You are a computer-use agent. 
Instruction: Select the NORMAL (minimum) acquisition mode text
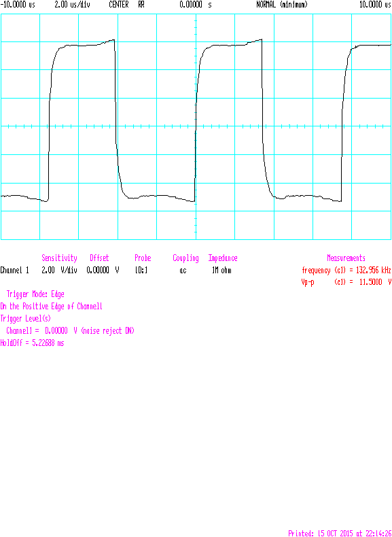(x=282, y=5)
